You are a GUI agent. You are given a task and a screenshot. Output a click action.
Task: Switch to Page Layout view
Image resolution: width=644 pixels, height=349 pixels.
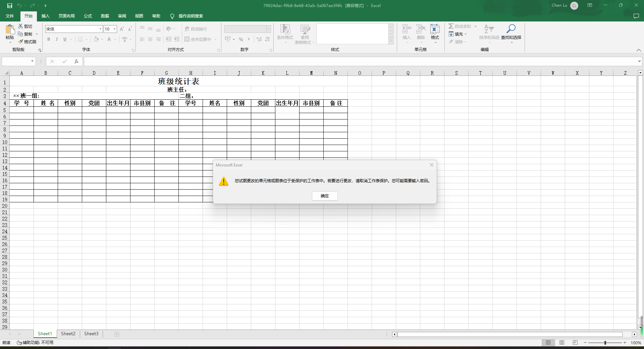click(x=561, y=343)
